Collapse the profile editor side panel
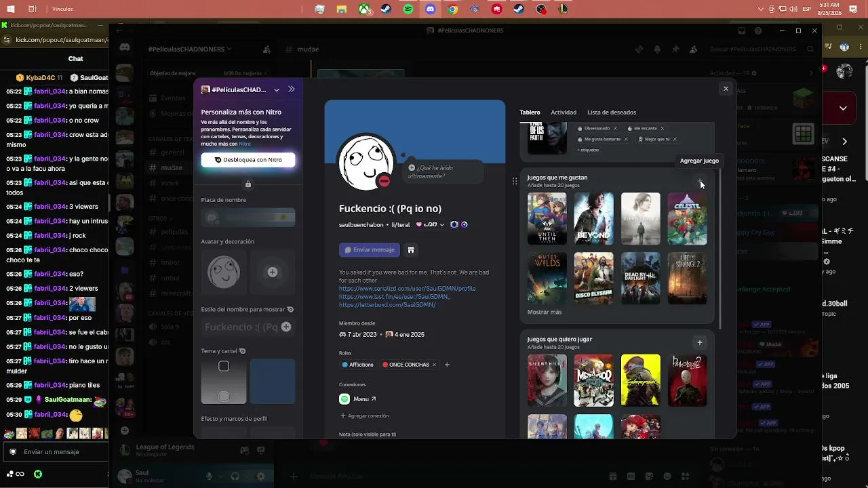 [292, 89]
